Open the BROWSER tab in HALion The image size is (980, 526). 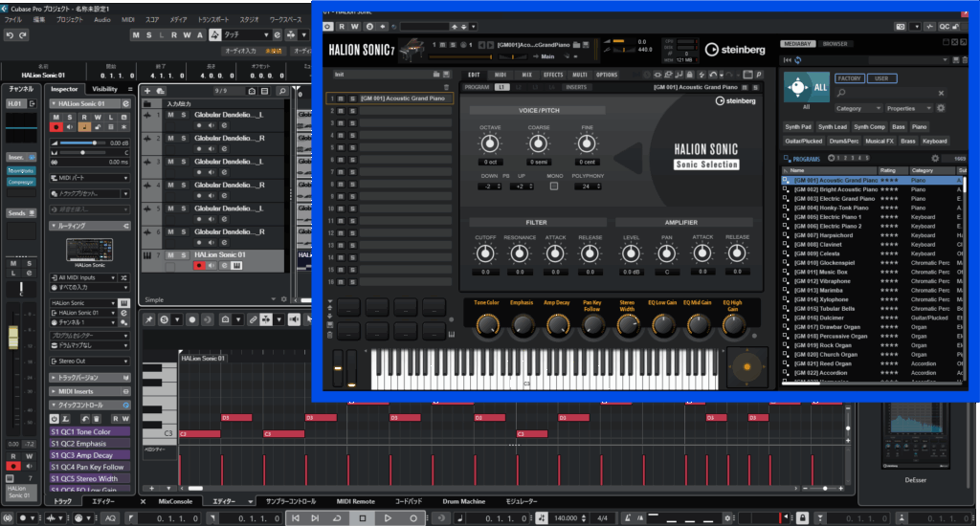(x=835, y=44)
